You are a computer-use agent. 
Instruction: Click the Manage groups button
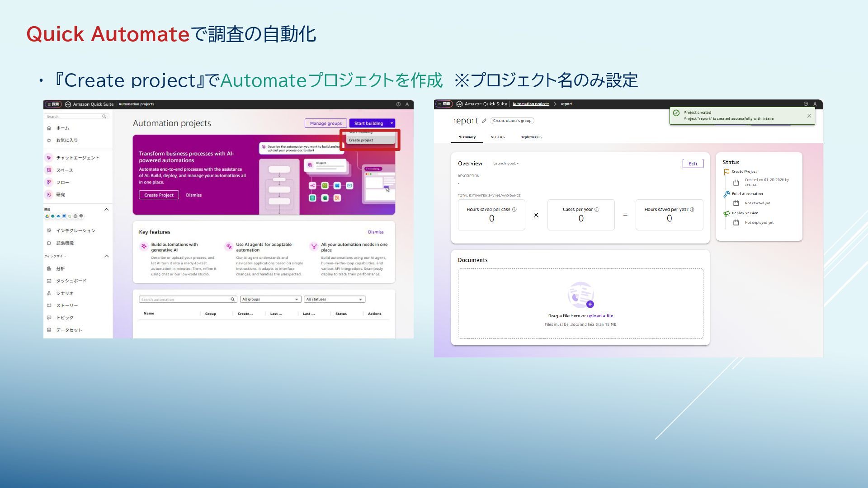point(325,123)
